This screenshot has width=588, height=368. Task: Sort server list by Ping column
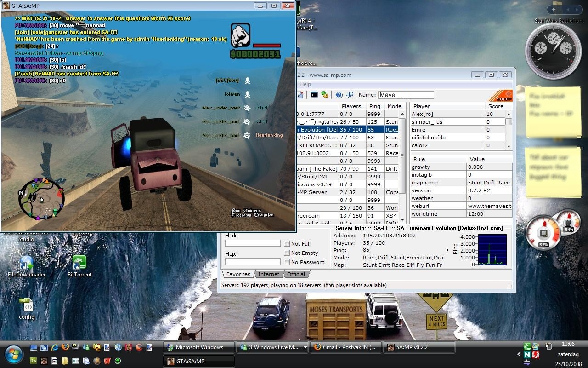(x=375, y=106)
